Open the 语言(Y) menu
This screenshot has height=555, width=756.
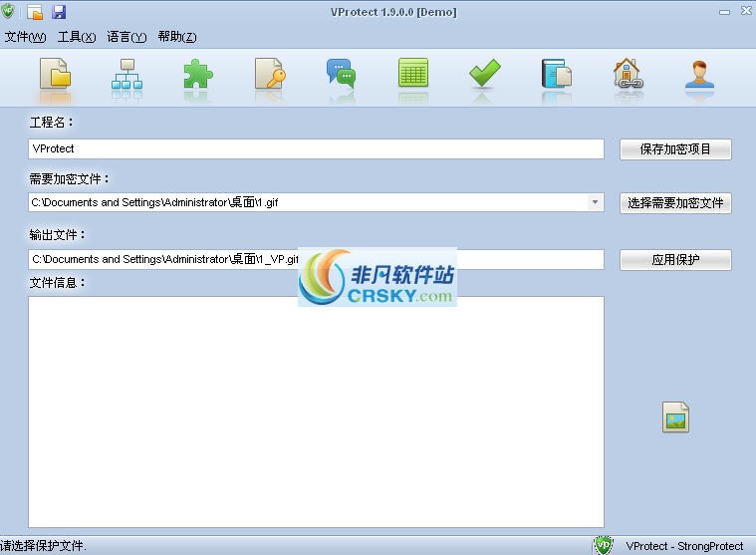(x=126, y=37)
